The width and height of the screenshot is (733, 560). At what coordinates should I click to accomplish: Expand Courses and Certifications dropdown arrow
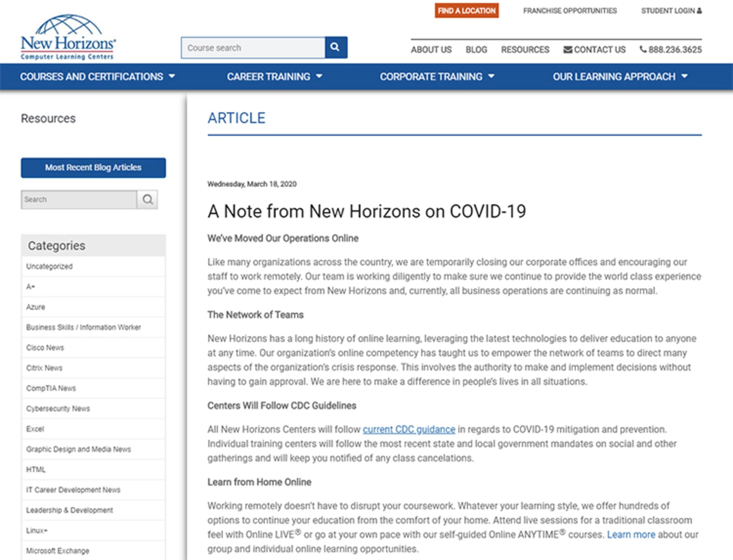coord(172,76)
